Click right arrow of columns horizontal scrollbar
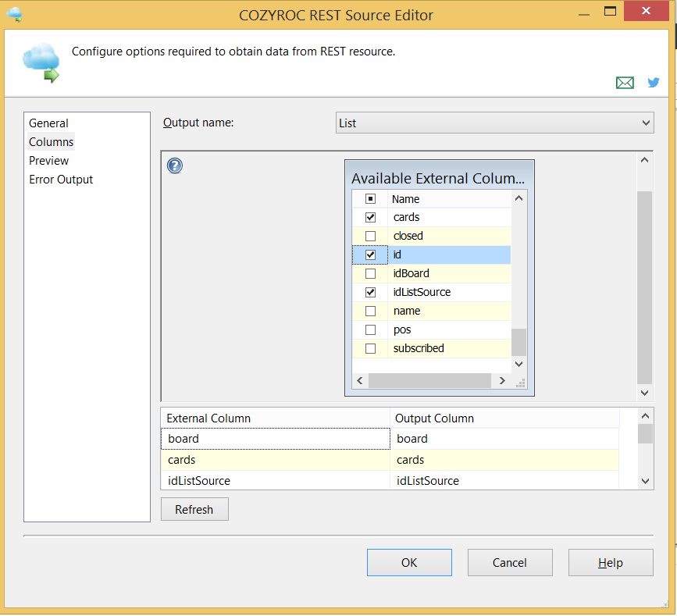Viewport: 677px width, 616px height. 502,381
